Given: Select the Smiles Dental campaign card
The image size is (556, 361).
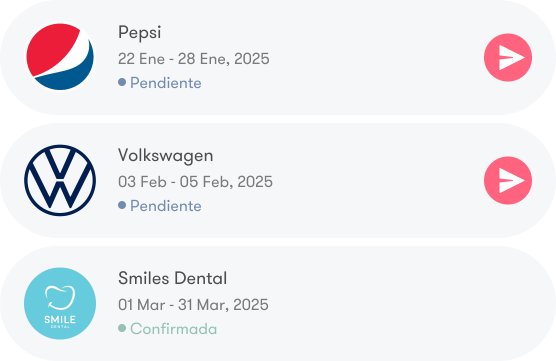Looking at the screenshot, I should pyautogui.click(x=278, y=304).
